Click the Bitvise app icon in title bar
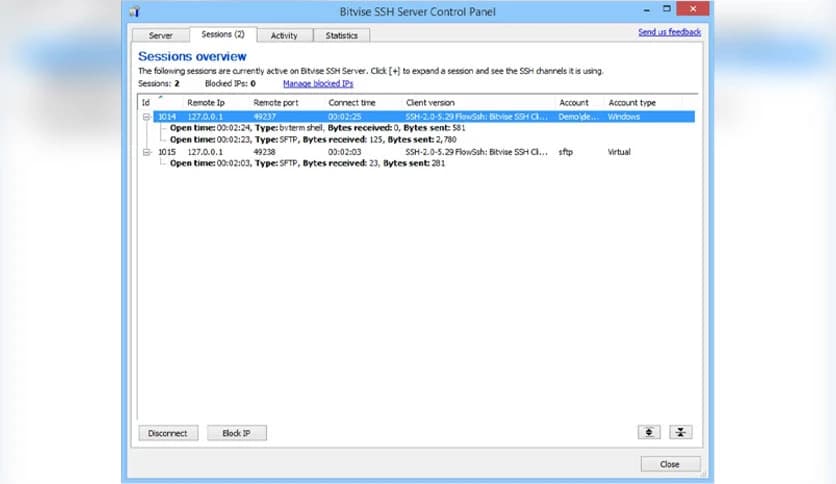This screenshot has height=484, width=836. click(x=134, y=11)
